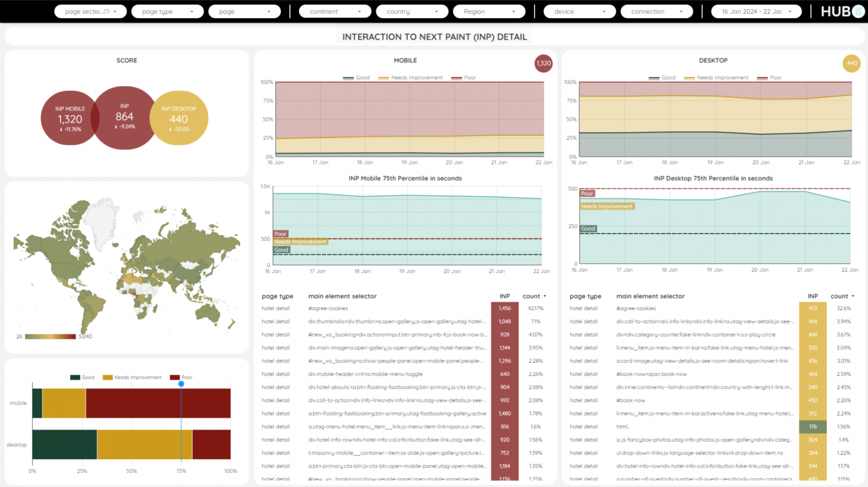The image size is (868, 487).
Task: Click the 1,320 count badge on Mobile chart
Action: [x=543, y=63]
